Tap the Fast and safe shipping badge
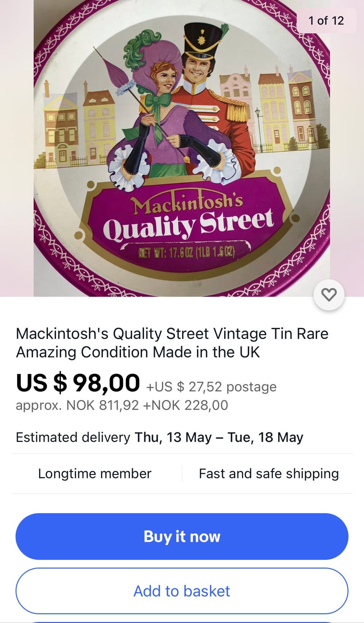Screen dimensions: 364x623 coord(269,473)
